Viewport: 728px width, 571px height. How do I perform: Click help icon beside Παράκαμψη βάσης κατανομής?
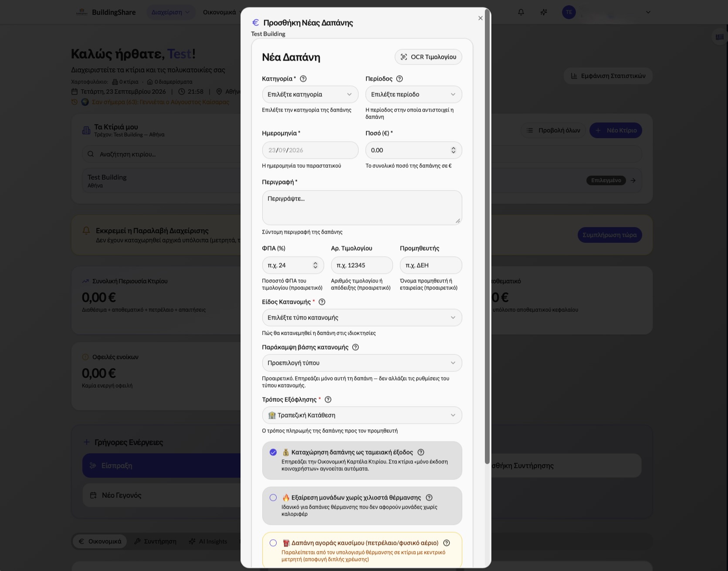click(356, 347)
